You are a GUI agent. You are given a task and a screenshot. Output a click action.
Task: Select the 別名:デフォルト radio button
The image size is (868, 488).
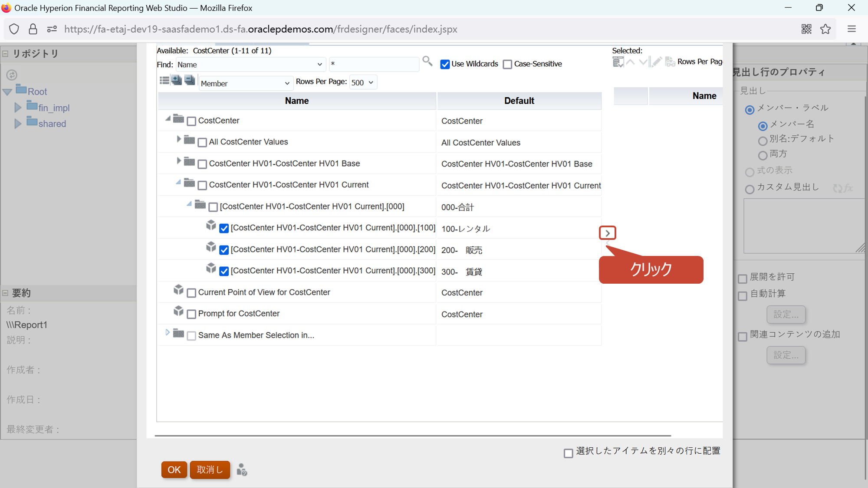(x=762, y=141)
